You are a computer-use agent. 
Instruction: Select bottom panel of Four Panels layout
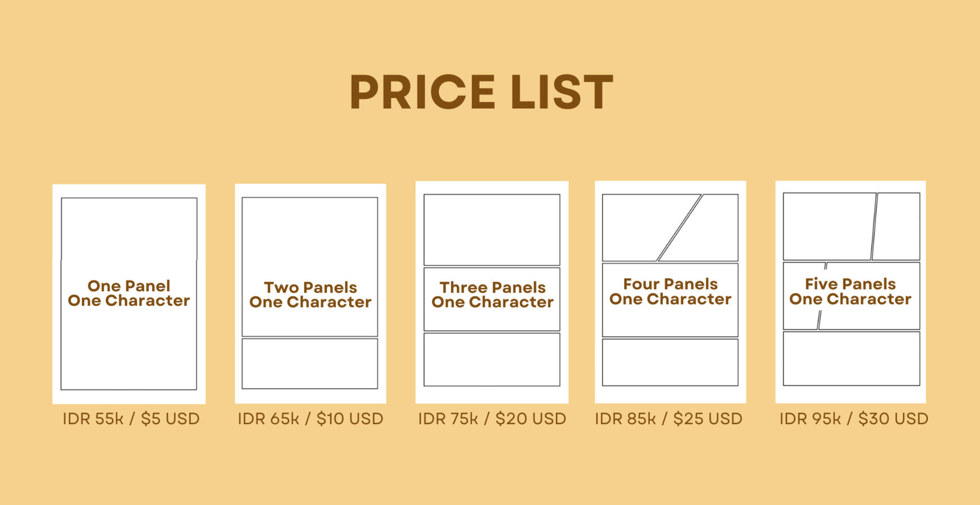point(670,362)
